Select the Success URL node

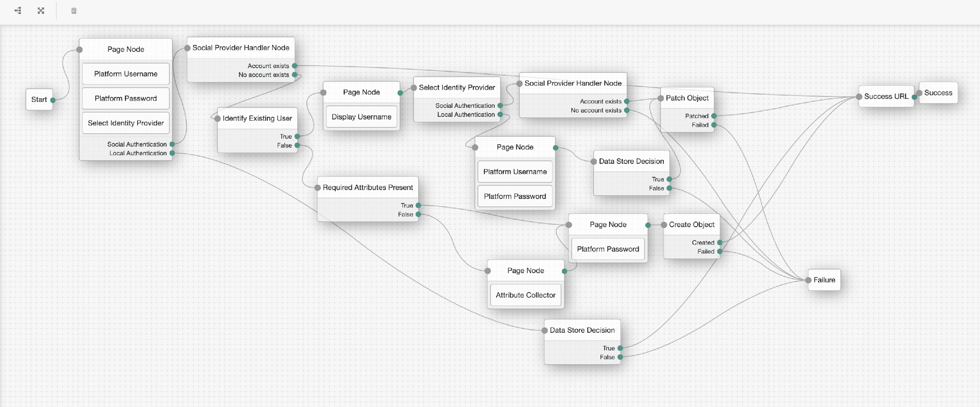point(886,97)
